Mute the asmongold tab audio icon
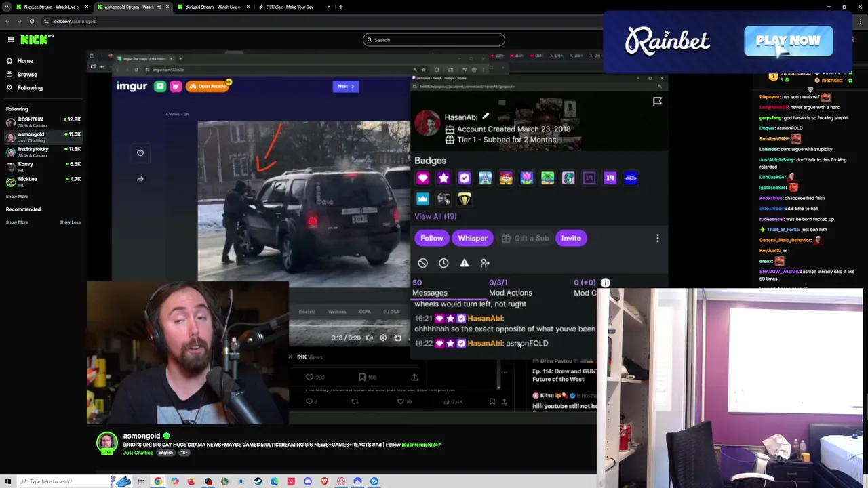The image size is (868, 488). point(159,7)
